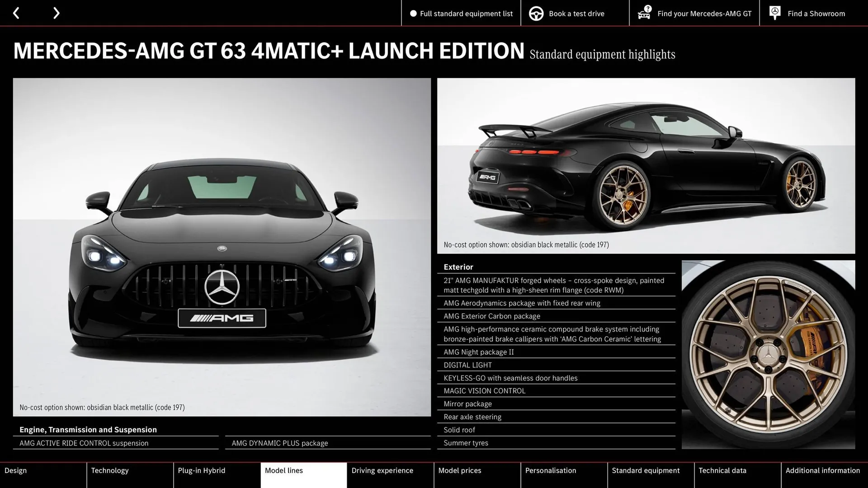Go to previous page arrow
Screen dimensions: 868x488
16,13
